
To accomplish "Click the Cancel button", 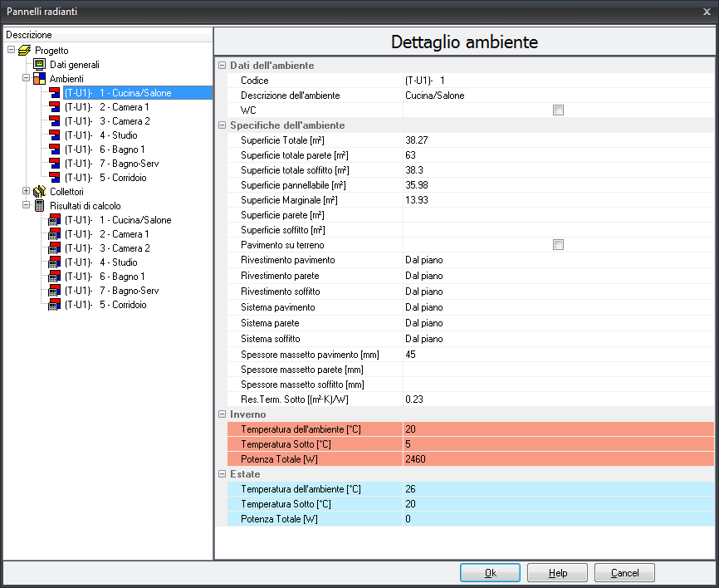I will pos(624,573).
